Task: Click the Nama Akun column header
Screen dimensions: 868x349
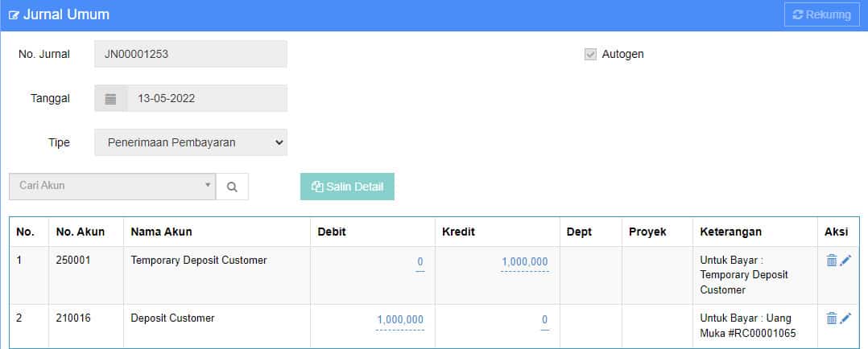Action: [161, 232]
